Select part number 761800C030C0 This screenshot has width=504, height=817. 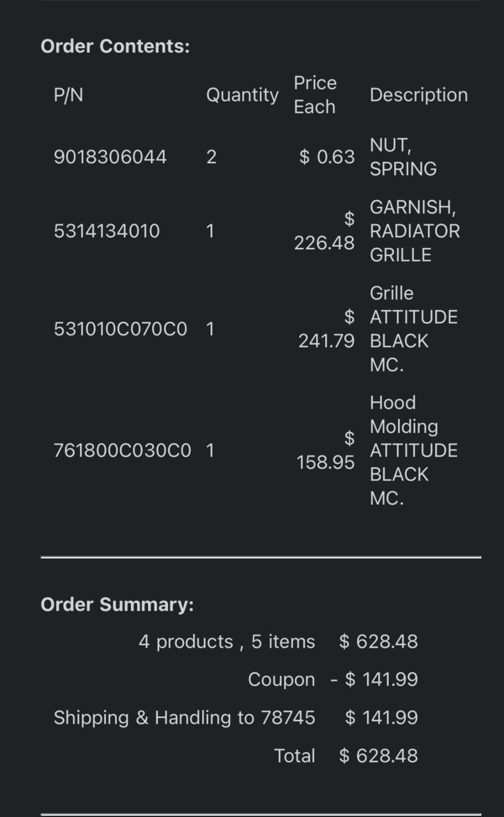tap(123, 451)
